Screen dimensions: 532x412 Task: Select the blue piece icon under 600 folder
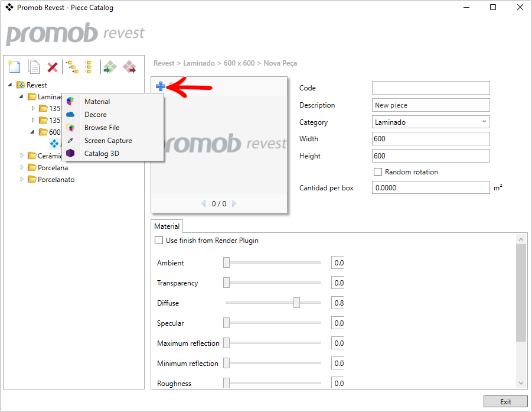(x=54, y=144)
